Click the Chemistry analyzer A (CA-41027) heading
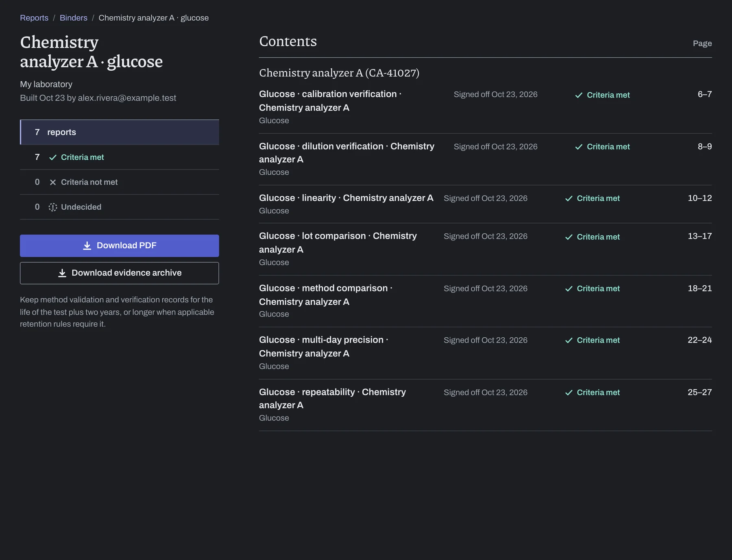 339,73
